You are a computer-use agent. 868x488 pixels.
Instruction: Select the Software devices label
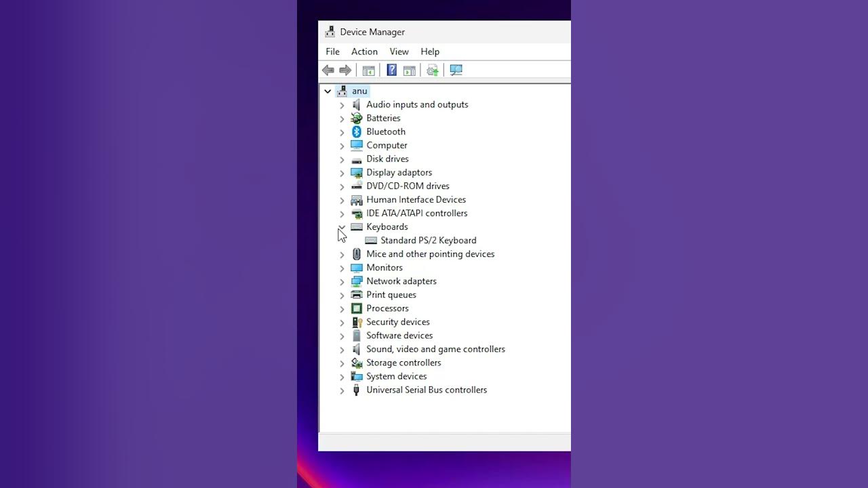[x=399, y=335]
